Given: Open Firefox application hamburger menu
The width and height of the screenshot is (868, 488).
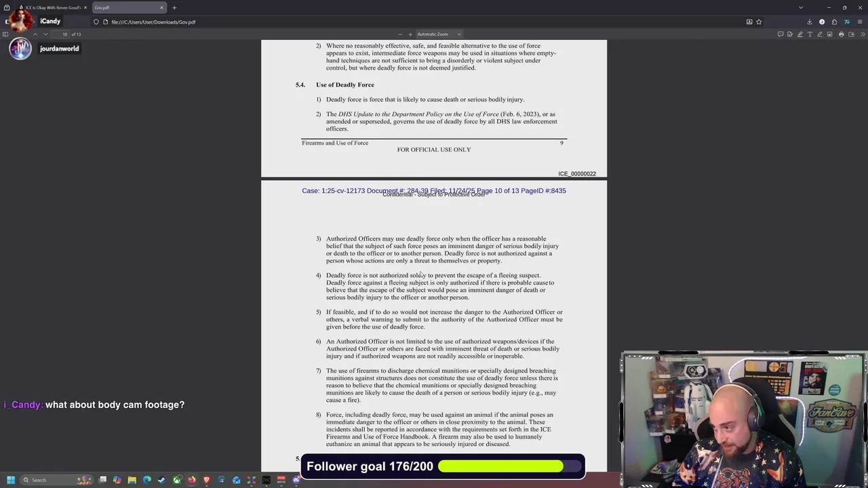Looking at the screenshot, I should (x=860, y=22).
